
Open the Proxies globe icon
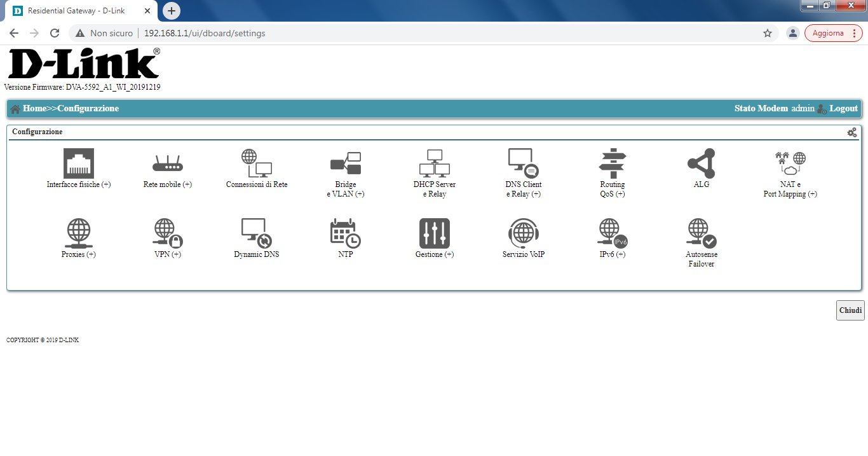79,233
